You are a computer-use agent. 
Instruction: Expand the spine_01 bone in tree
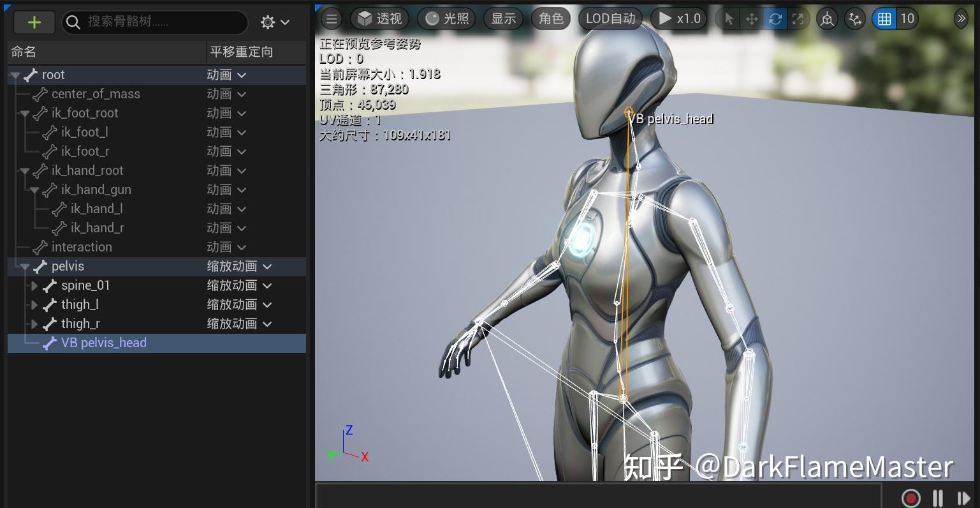(34, 285)
